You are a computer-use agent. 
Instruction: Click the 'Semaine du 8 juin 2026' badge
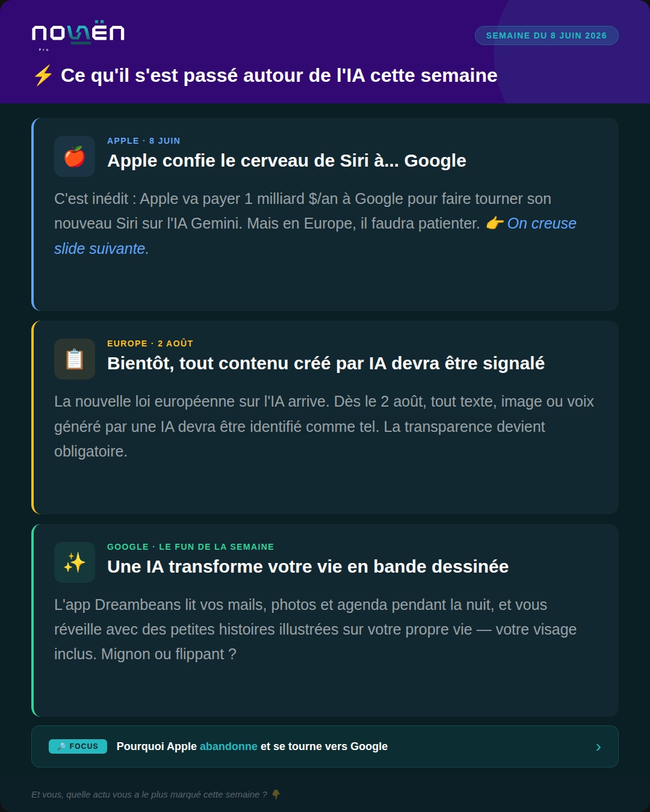coord(546,35)
